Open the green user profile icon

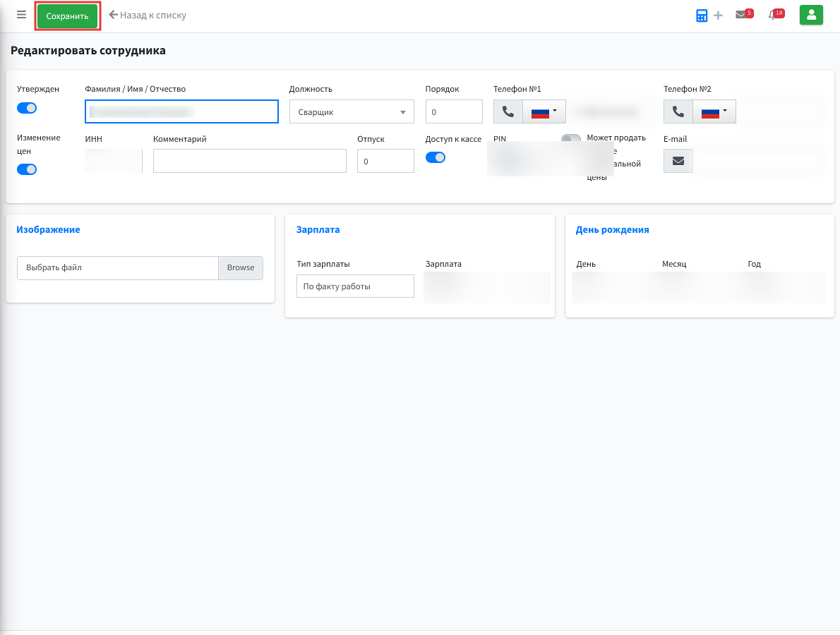[x=811, y=15]
